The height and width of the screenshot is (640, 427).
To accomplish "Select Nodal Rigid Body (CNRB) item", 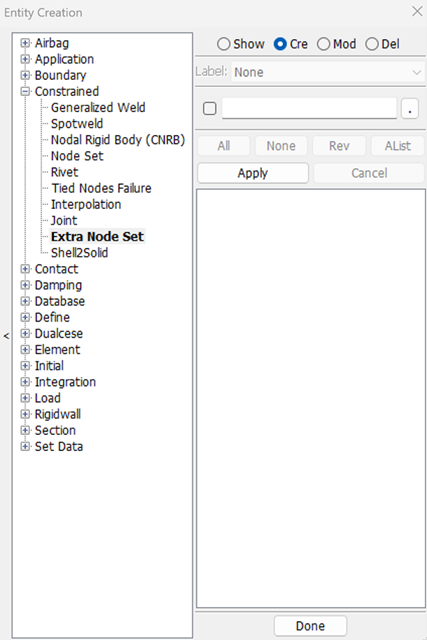I will point(118,140).
